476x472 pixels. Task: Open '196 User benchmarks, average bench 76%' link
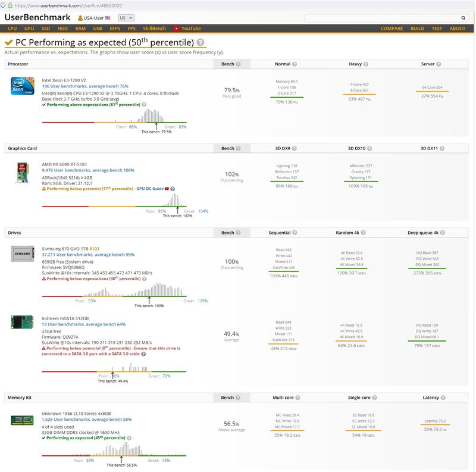coord(85,86)
